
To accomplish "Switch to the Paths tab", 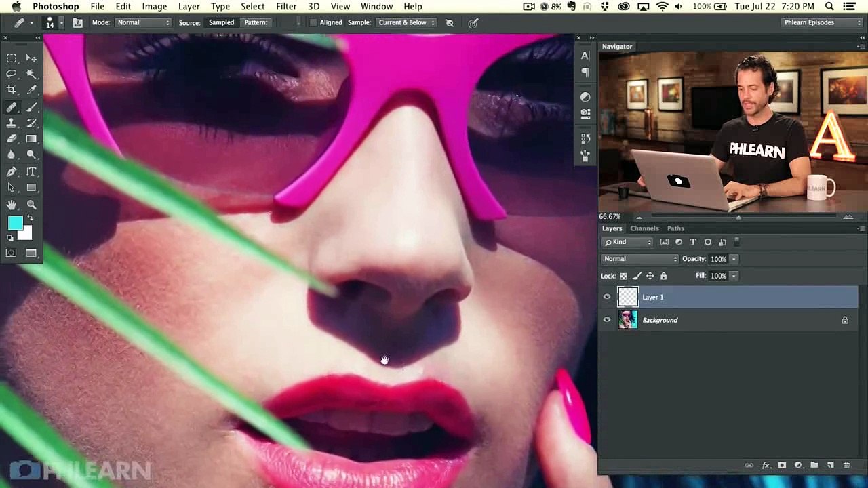I will [675, 228].
